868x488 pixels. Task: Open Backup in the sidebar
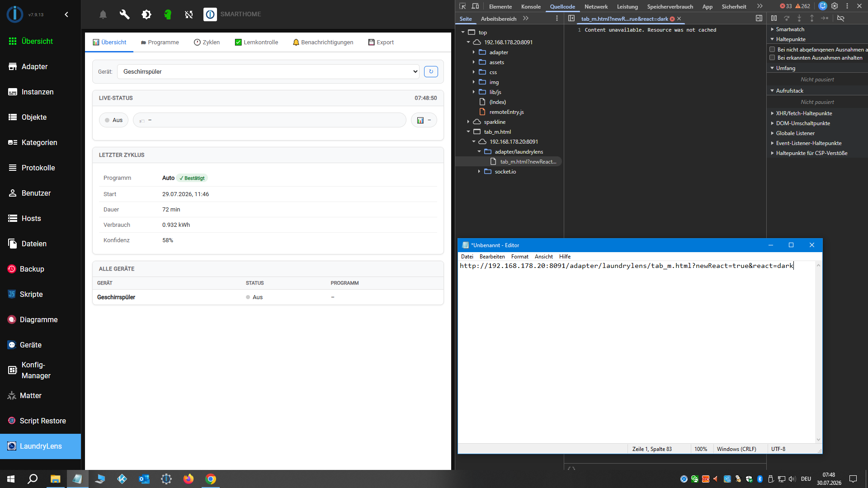(41, 269)
